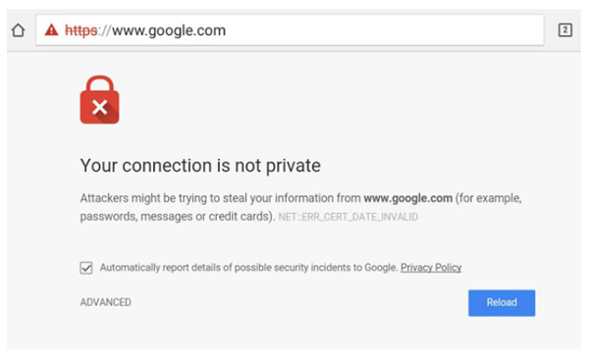Show details via NET::ERR_CERT_DATE_INVALID code

348,217
